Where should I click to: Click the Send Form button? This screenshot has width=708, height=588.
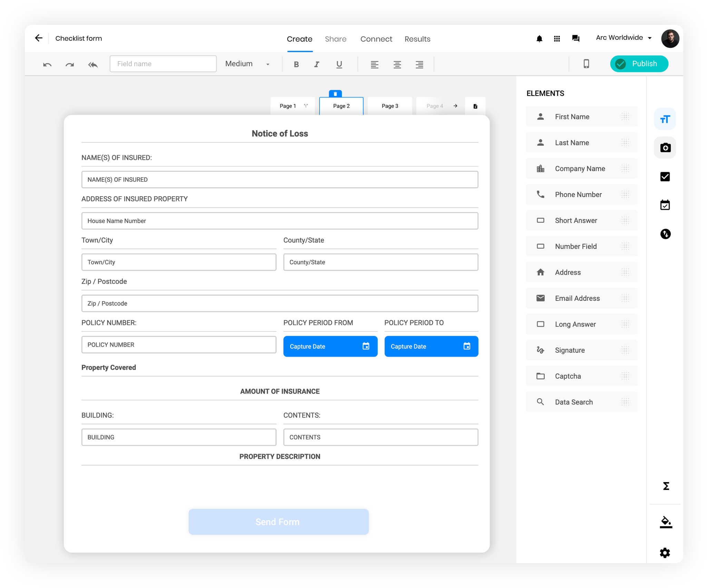tap(279, 522)
